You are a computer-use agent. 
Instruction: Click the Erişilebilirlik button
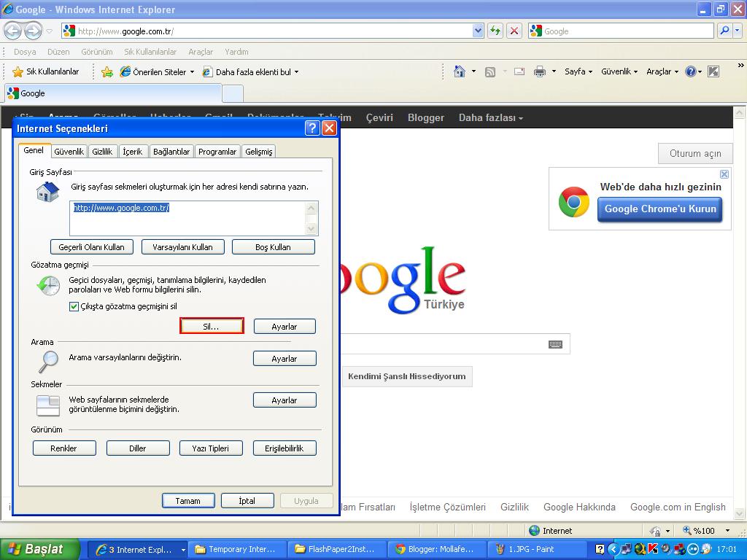pos(285,448)
